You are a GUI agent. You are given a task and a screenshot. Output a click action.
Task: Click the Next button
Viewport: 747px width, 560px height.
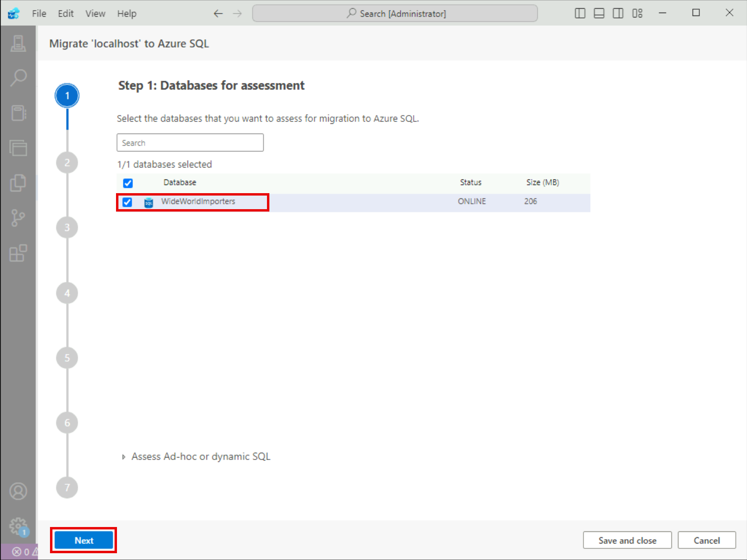83,540
